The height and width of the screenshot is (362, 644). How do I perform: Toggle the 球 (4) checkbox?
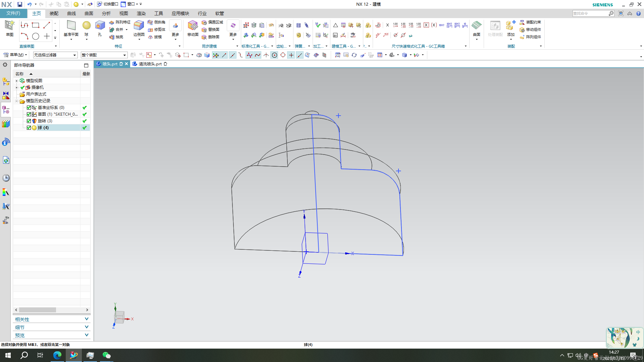[29, 128]
